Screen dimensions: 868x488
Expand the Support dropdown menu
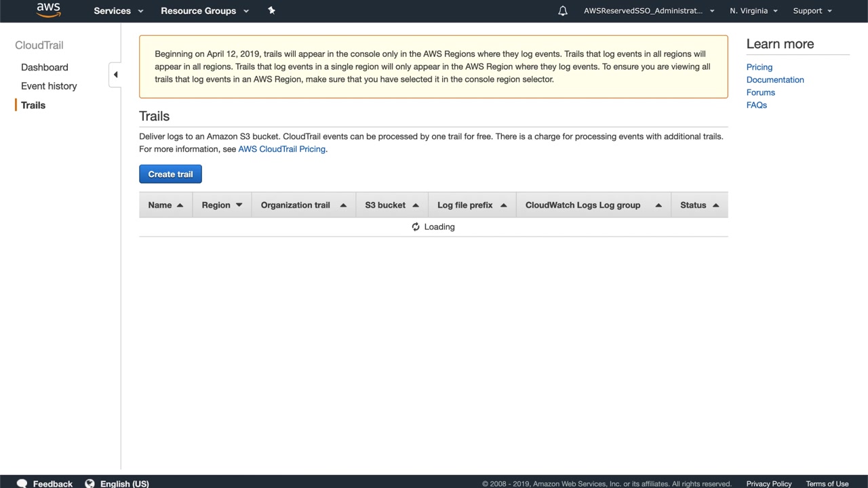point(812,11)
